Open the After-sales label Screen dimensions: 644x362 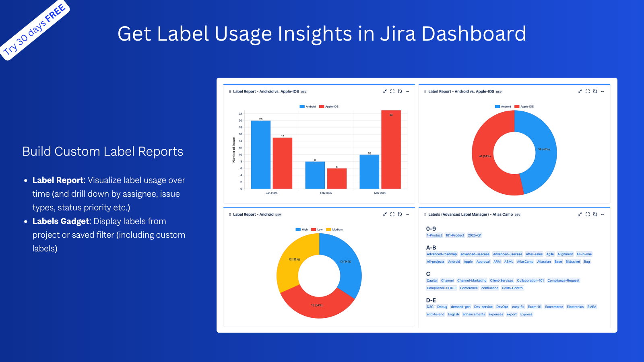point(534,254)
